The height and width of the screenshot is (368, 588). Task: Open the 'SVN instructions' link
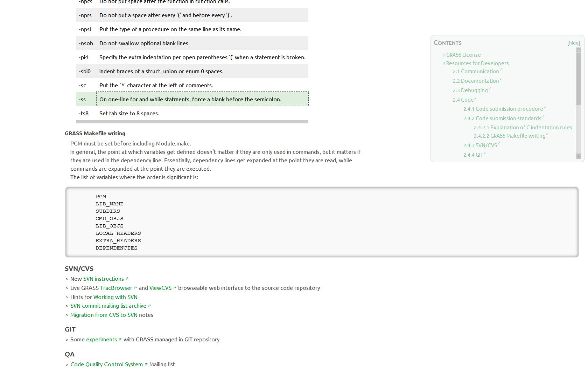click(104, 279)
